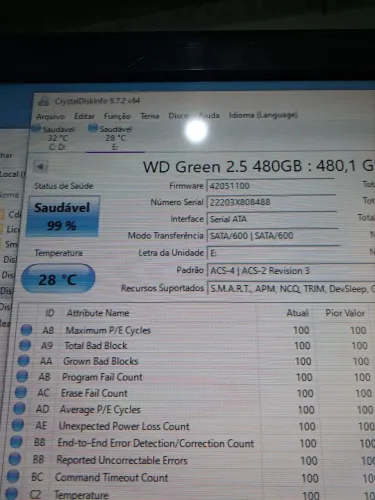
Task: Click the ID column header
Action: pos(50,313)
